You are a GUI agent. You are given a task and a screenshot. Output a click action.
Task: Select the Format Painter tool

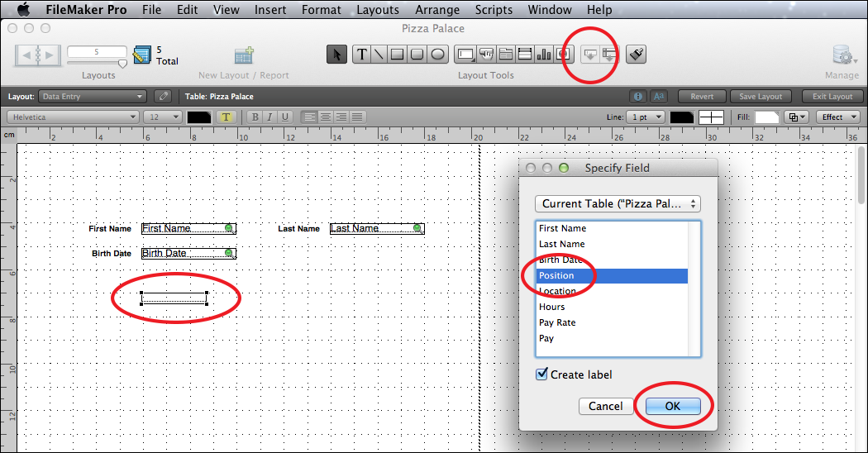click(x=636, y=55)
